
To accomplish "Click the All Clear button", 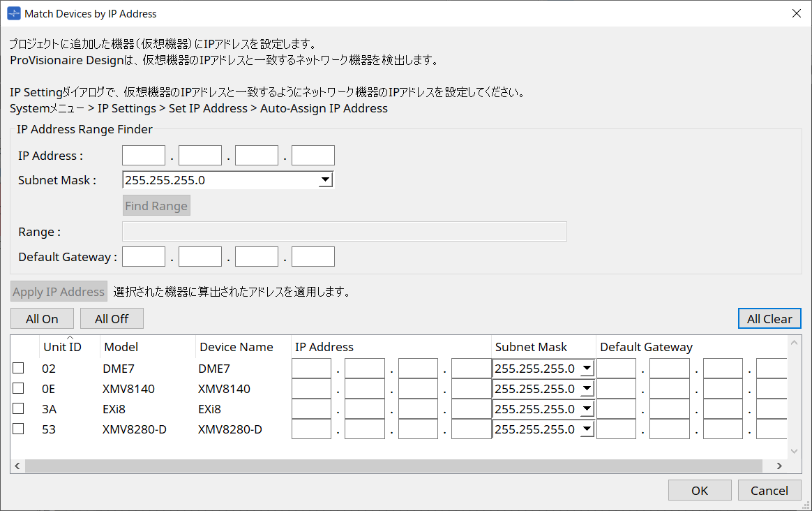I will click(769, 318).
